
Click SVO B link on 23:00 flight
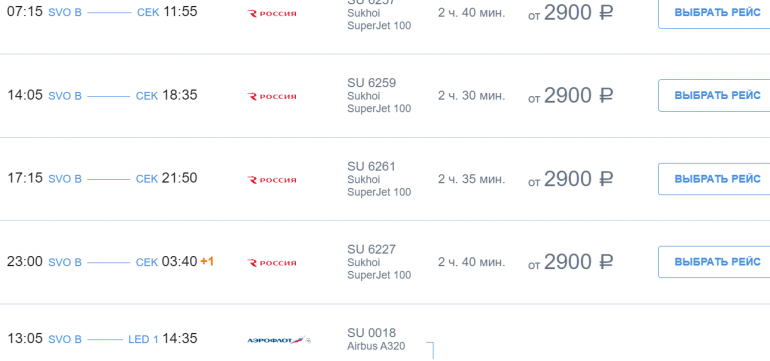[65, 262]
